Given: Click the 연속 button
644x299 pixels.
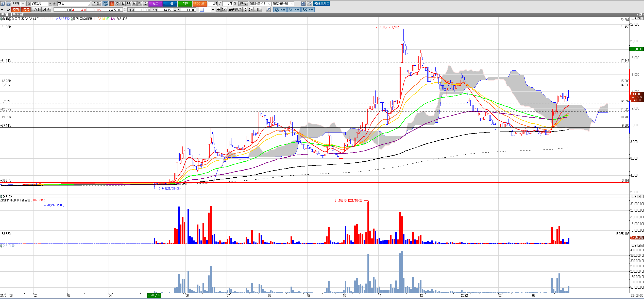Looking at the screenshot, I should pyautogui.click(x=243, y=4).
